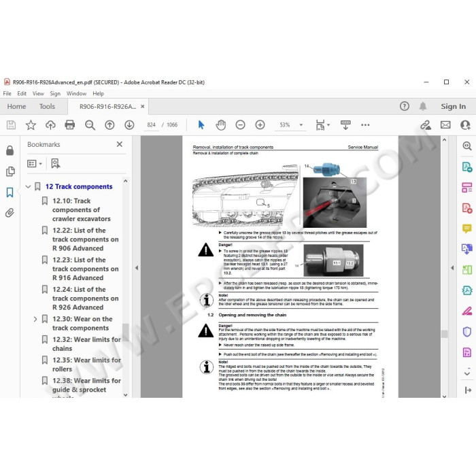The image size is (476, 476).
Task: Activate the Hand pan tool
Action: click(x=221, y=124)
